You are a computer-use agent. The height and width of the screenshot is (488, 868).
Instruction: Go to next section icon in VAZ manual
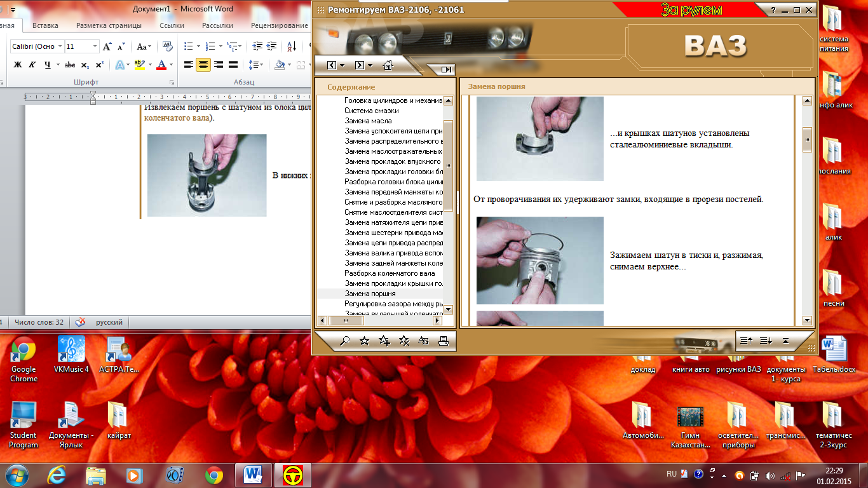[x=766, y=341]
